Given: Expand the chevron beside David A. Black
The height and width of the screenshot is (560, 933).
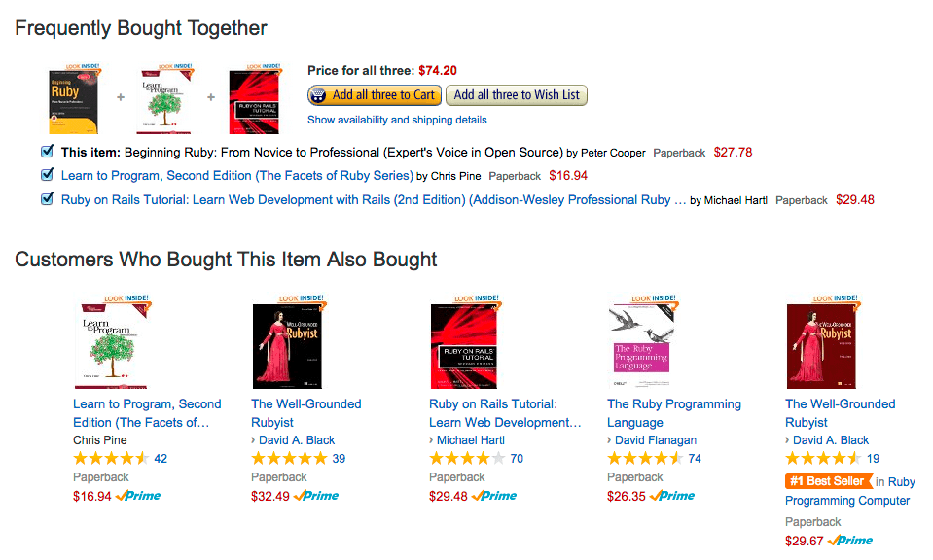Looking at the screenshot, I should pyautogui.click(x=251, y=439).
